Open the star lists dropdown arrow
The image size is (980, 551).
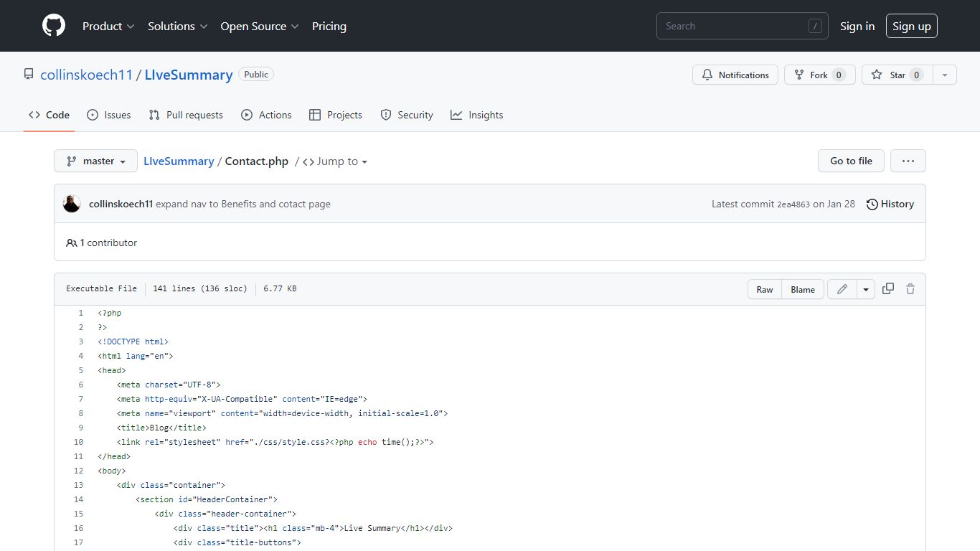tap(945, 75)
